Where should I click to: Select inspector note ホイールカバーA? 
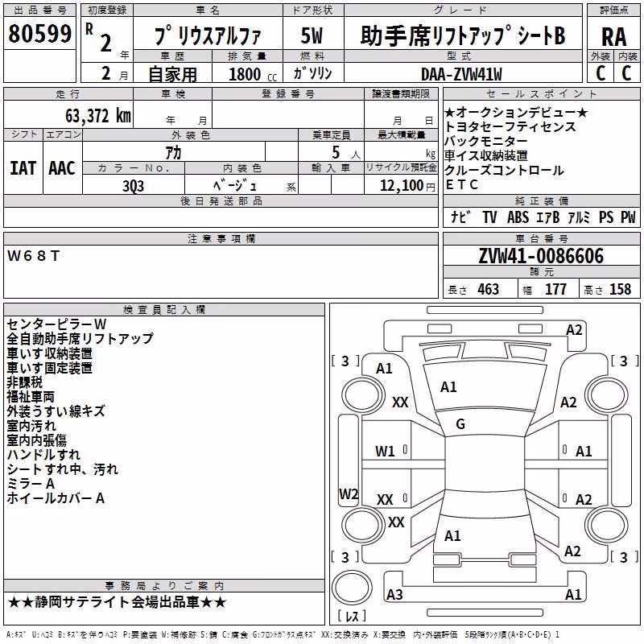(56, 498)
